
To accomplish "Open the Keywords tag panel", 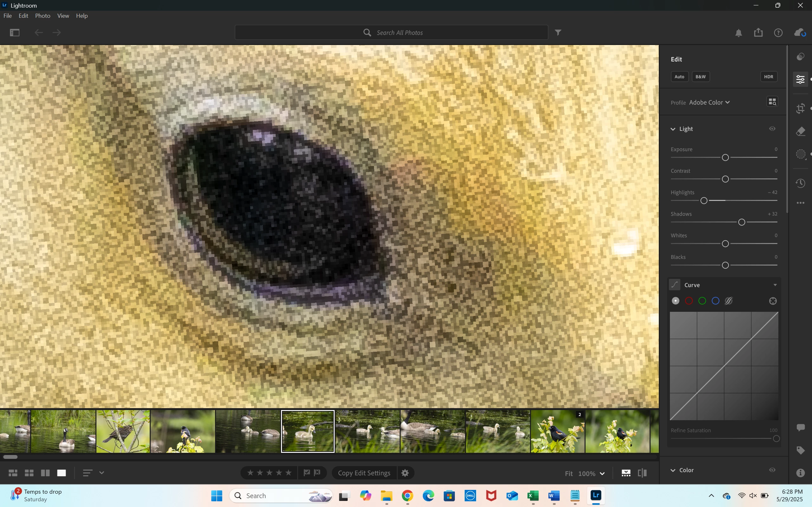I will pyautogui.click(x=801, y=450).
